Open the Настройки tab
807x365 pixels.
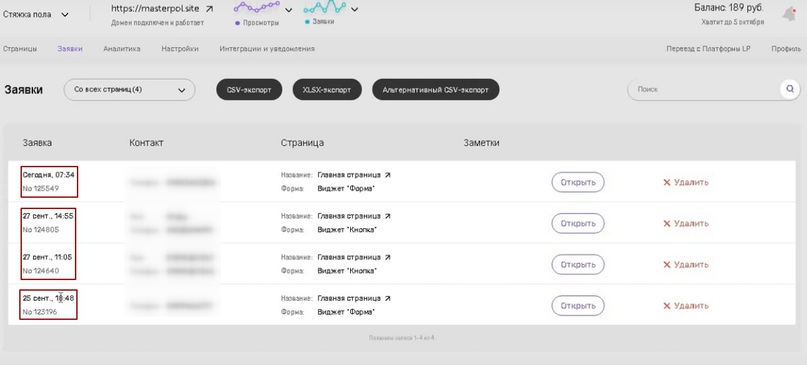click(180, 49)
